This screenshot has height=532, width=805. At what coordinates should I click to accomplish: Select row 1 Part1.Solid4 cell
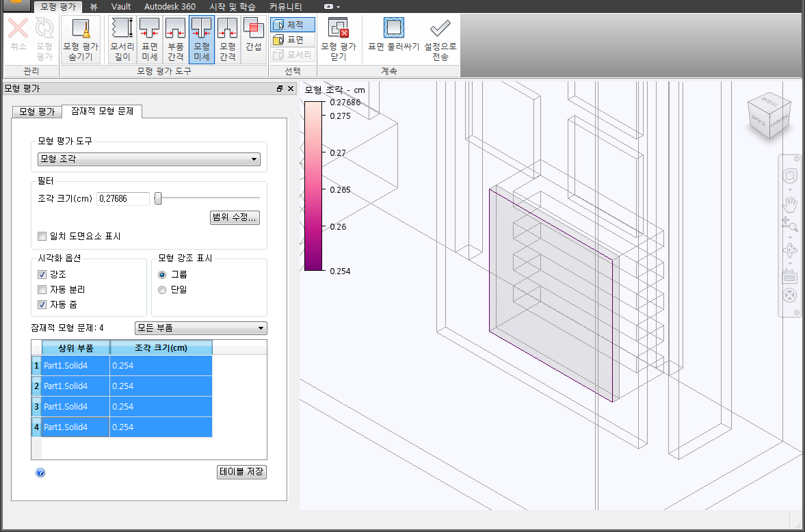[x=75, y=366]
